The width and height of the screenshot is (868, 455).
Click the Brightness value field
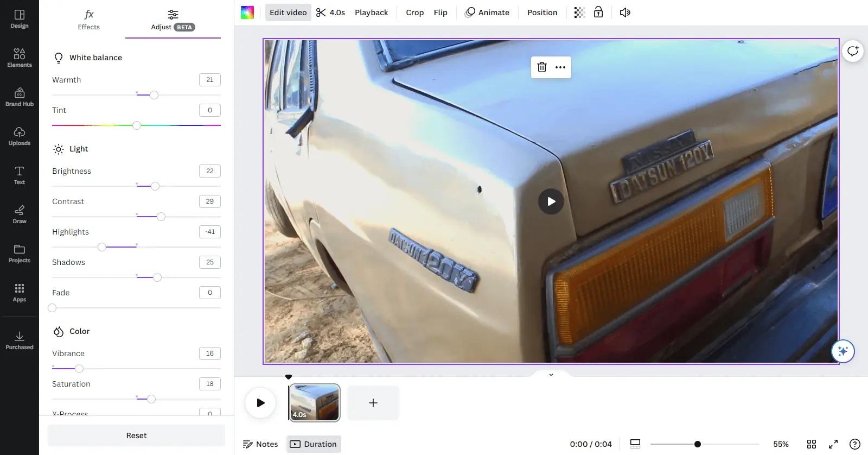pos(210,171)
